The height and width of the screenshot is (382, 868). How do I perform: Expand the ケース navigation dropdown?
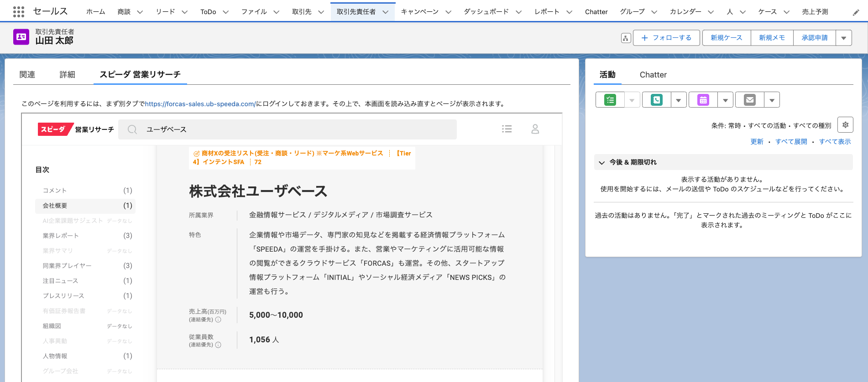tap(786, 12)
